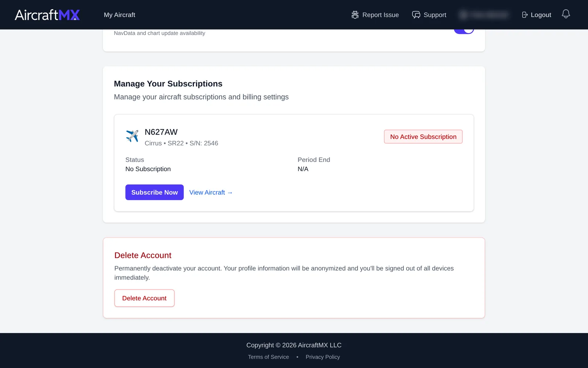Open the notifications bell
Image resolution: width=588 pixels, height=368 pixels.
click(x=566, y=14)
